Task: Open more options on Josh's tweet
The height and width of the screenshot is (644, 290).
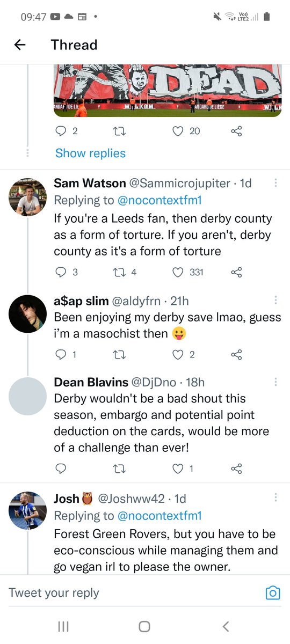Action: coord(275,497)
